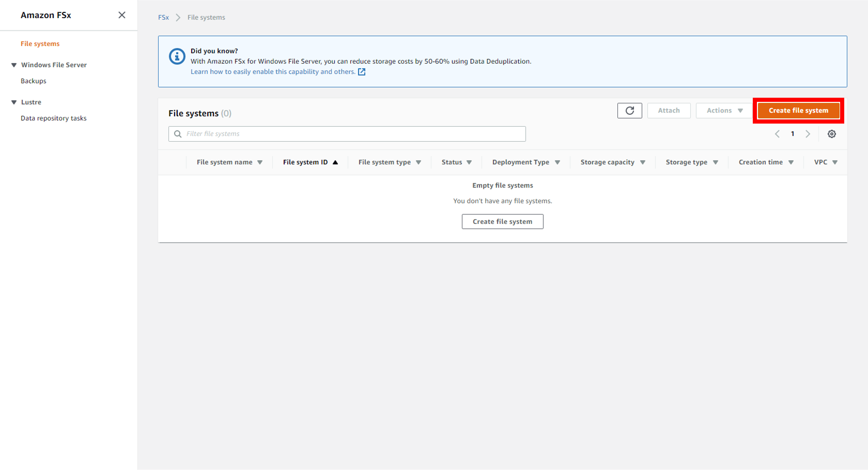Open the table preferences gear icon
Viewport: 868px width, 470px height.
click(x=831, y=134)
